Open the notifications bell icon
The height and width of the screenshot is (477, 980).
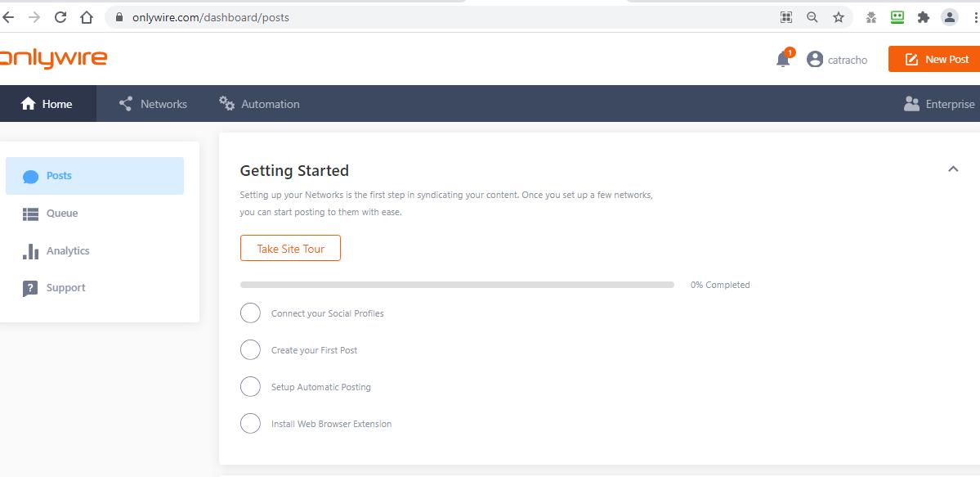click(x=782, y=60)
